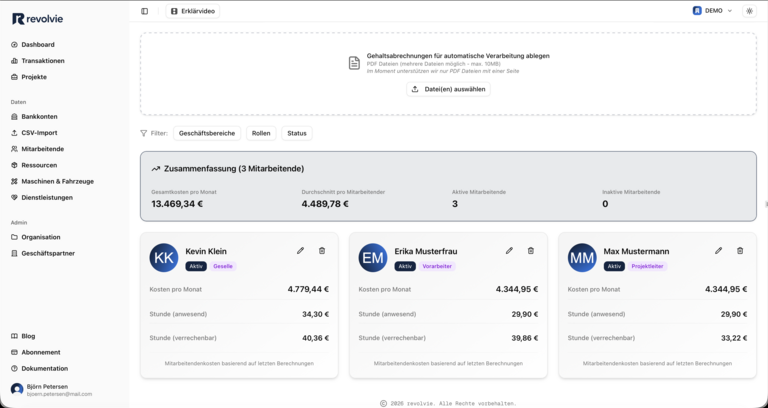Open the DEMO organisation dropdown

(713, 11)
